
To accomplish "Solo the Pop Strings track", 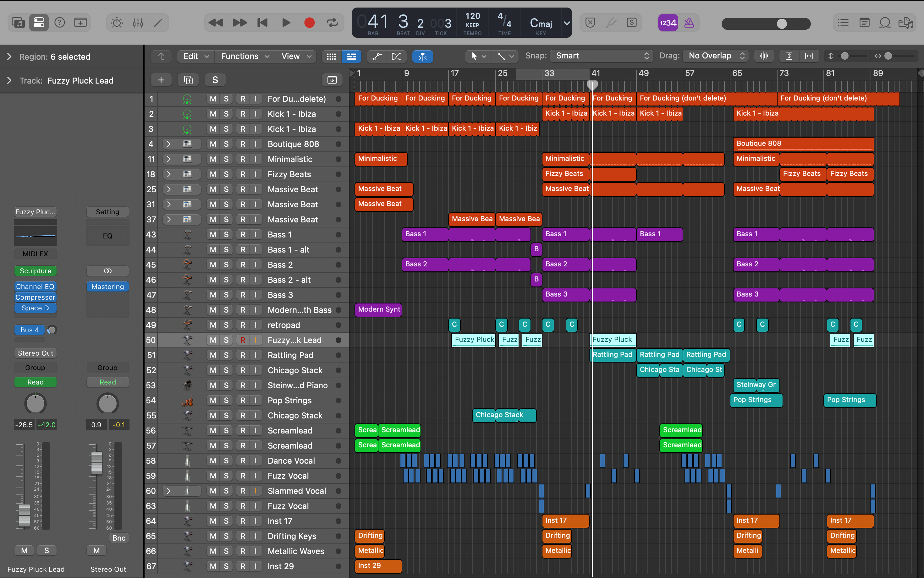I will [x=226, y=401].
